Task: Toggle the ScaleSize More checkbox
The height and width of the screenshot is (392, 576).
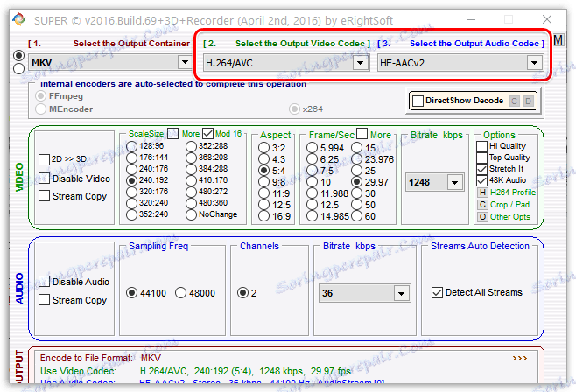Action: (172, 133)
